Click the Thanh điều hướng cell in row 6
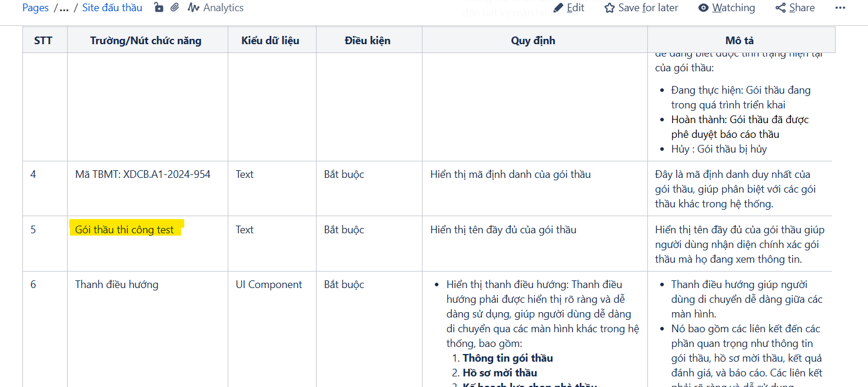This screenshot has width=868, height=387. point(117,285)
